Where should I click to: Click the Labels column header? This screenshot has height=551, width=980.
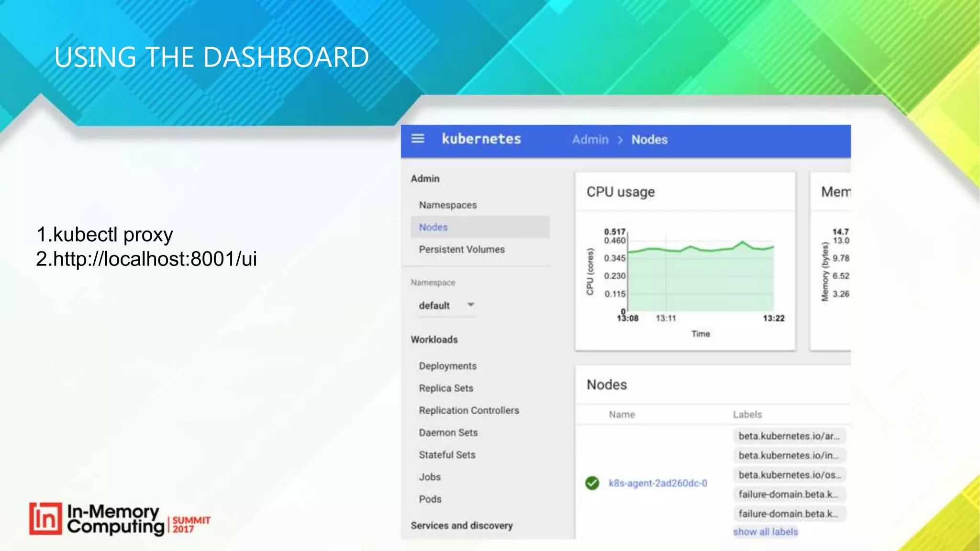[x=747, y=415]
